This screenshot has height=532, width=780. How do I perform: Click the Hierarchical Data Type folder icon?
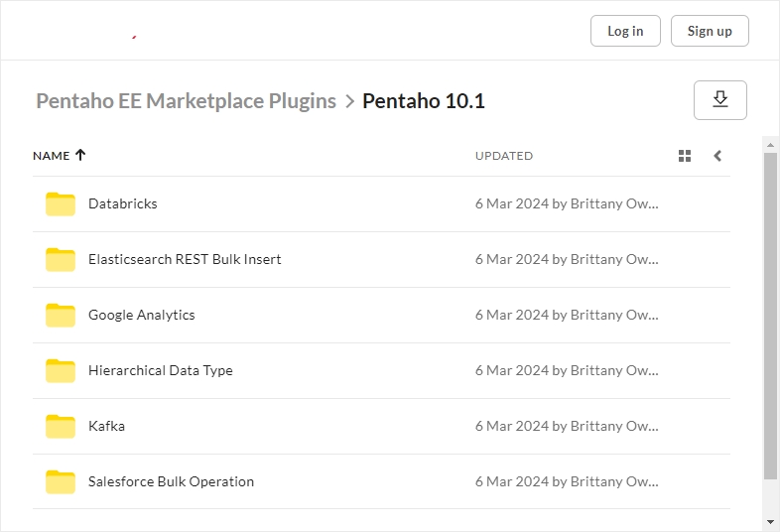[x=61, y=370]
